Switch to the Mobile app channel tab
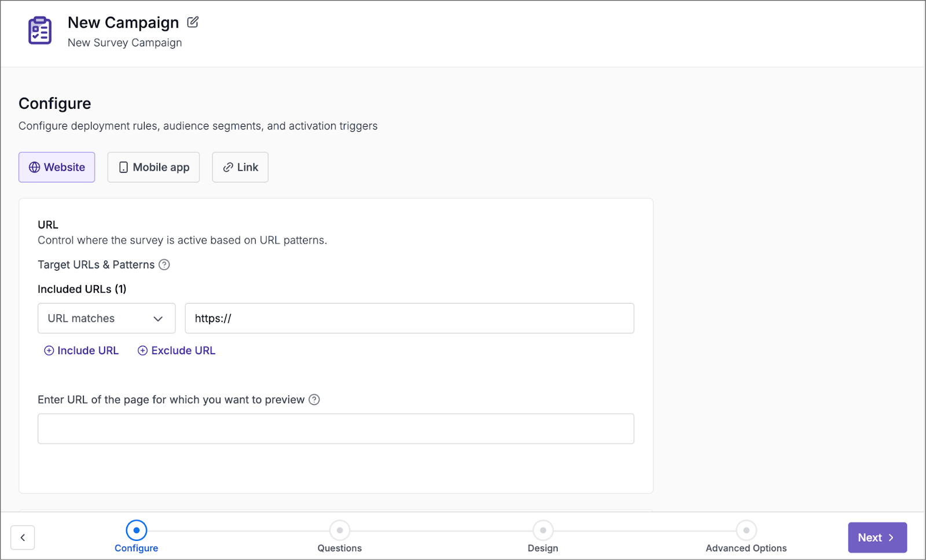 (x=153, y=167)
